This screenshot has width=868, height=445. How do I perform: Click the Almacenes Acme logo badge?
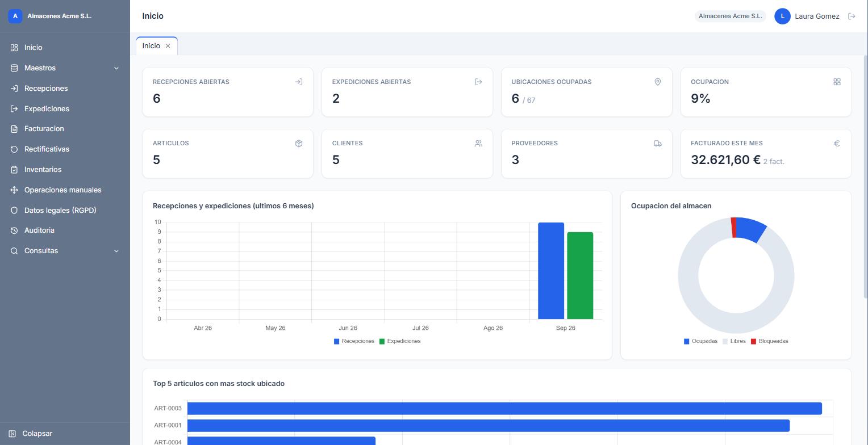coord(15,16)
